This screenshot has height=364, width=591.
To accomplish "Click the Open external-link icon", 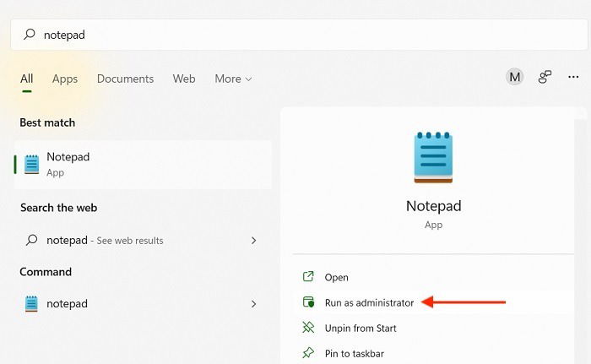I will (308, 276).
